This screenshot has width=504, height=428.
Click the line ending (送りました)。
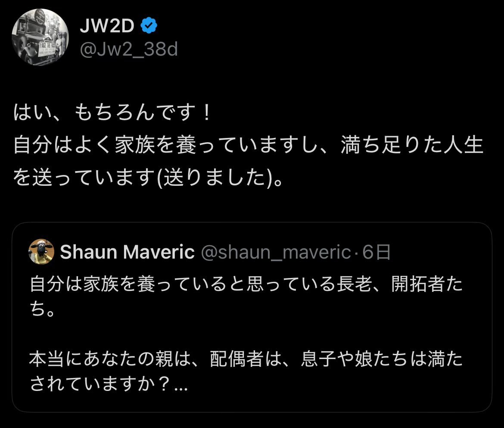(148, 177)
